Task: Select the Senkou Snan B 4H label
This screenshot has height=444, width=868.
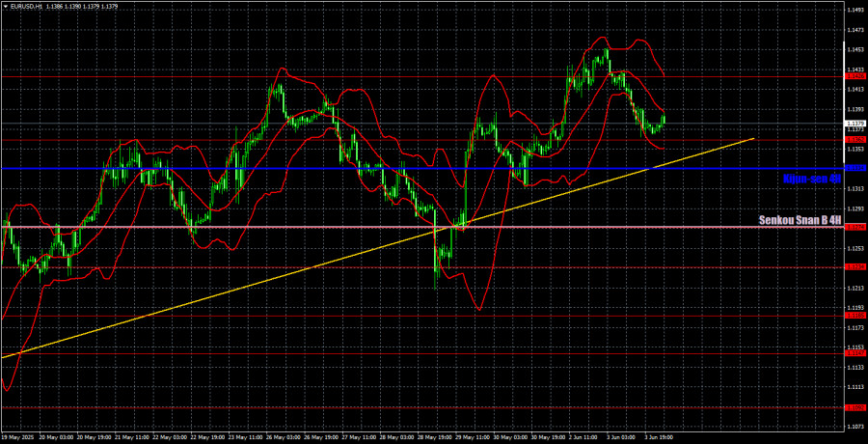Action: click(x=800, y=220)
